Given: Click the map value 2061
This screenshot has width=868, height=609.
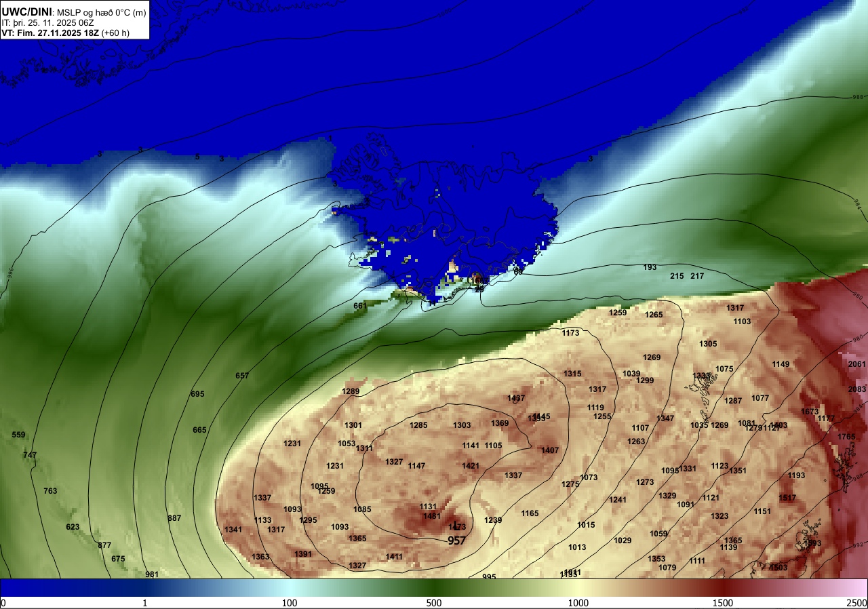Looking at the screenshot, I should [857, 364].
